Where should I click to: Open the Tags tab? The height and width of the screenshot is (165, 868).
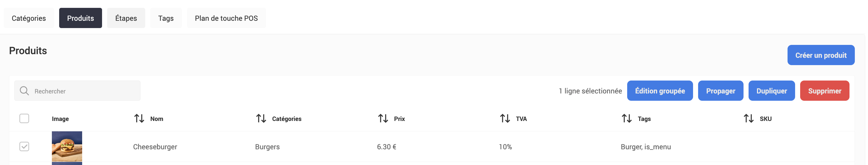166,18
